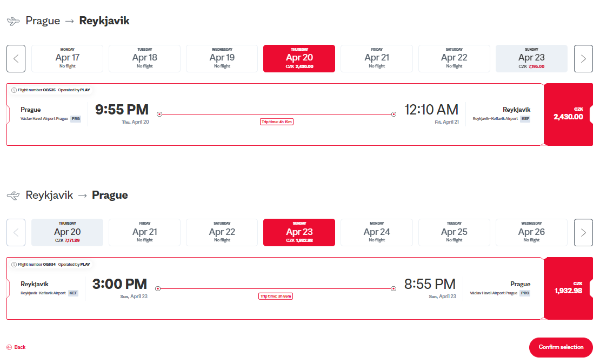Select return Sunday Apr 23 date tab
The image size is (600, 364).
(x=299, y=232)
